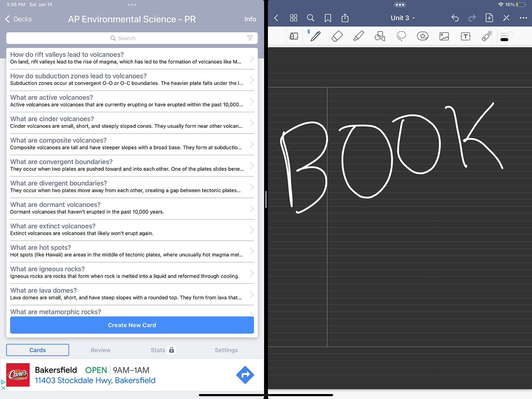The image size is (532, 399).
Task: Open the Unit 3 title dropdown
Action: (x=403, y=18)
